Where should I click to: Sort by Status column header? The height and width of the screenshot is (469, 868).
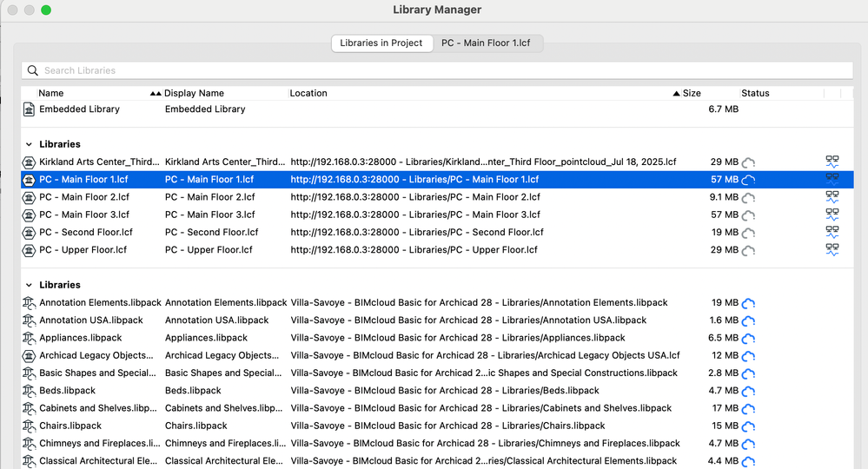755,93
